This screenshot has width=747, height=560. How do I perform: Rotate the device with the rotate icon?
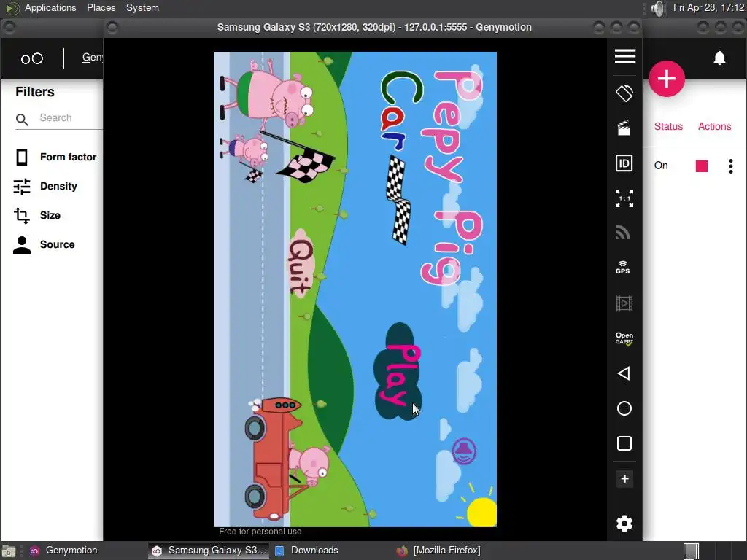coord(624,93)
